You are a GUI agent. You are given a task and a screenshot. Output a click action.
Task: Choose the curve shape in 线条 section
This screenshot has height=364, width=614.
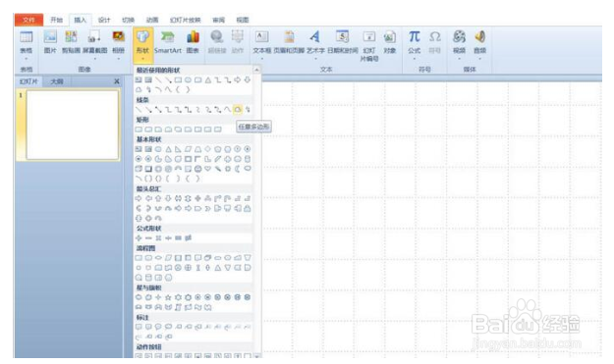pos(228,110)
